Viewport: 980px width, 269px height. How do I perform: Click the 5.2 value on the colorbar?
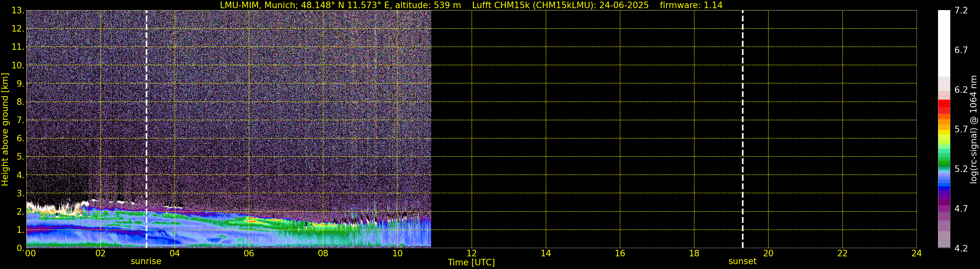pos(961,169)
